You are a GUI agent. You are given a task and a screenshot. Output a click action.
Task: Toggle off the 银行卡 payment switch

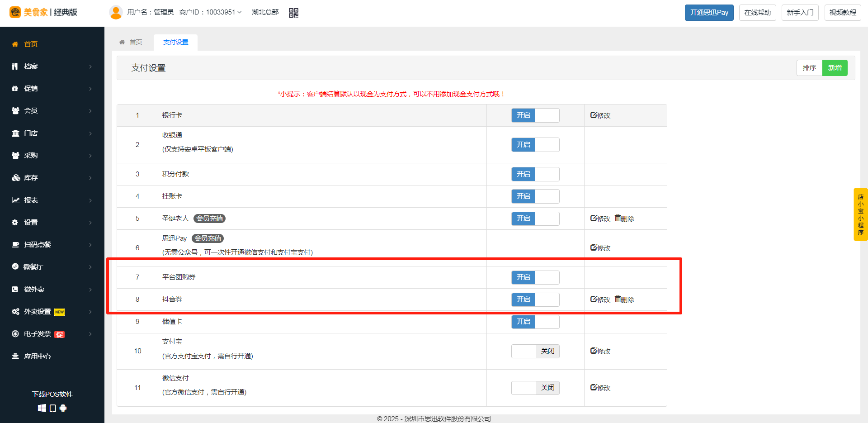535,115
